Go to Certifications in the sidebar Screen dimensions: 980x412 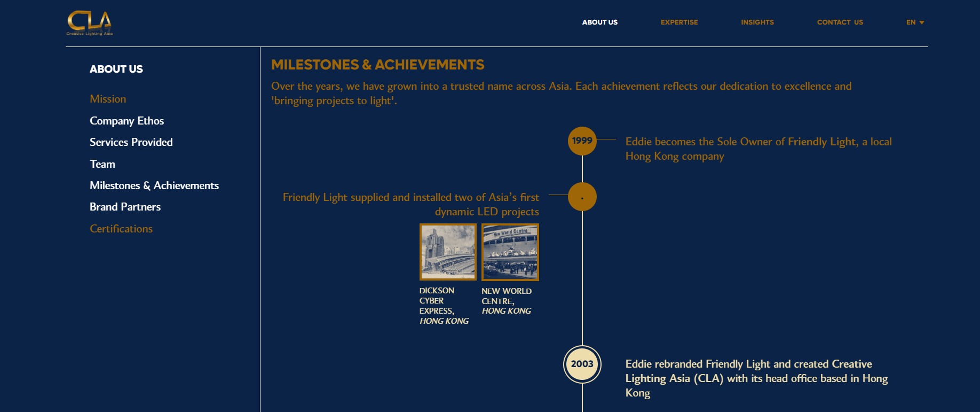click(x=121, y=229)
